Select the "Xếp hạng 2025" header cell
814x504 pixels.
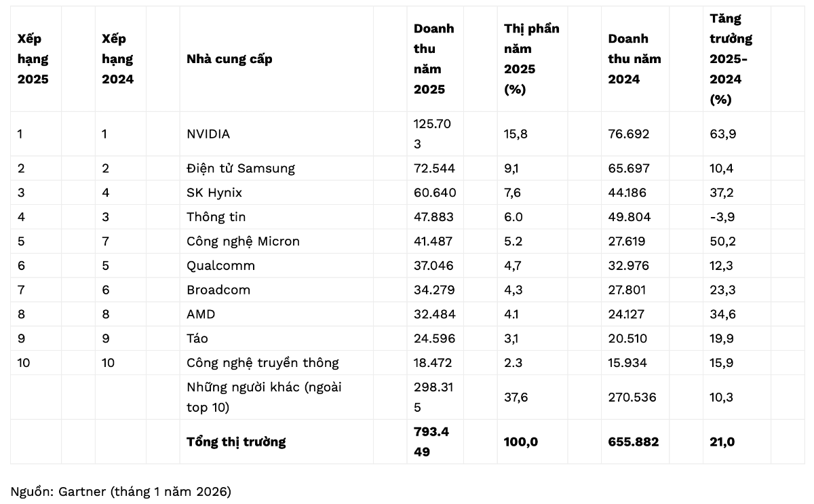point(33,59)
